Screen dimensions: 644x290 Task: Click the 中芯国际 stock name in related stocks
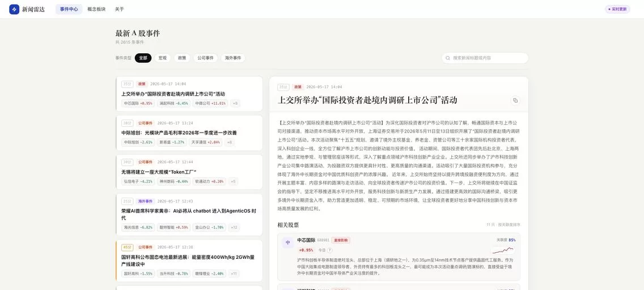click(x=306, y=240)
